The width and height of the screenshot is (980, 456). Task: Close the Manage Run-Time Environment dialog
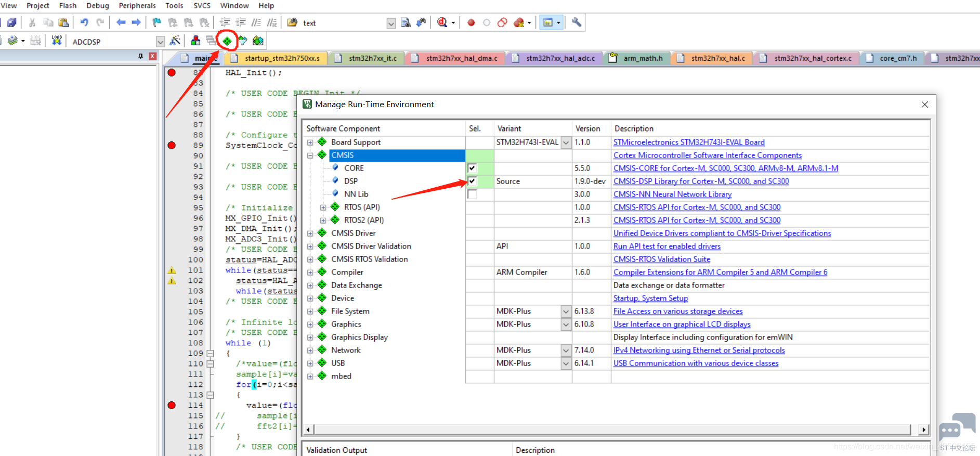pyautogui.click(x=925, y=105)
